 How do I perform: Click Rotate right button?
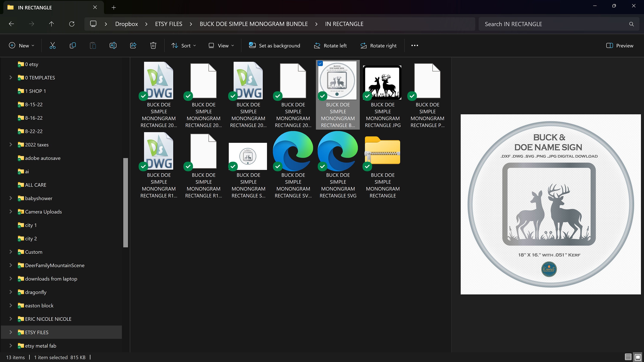(x=378, y=45)
